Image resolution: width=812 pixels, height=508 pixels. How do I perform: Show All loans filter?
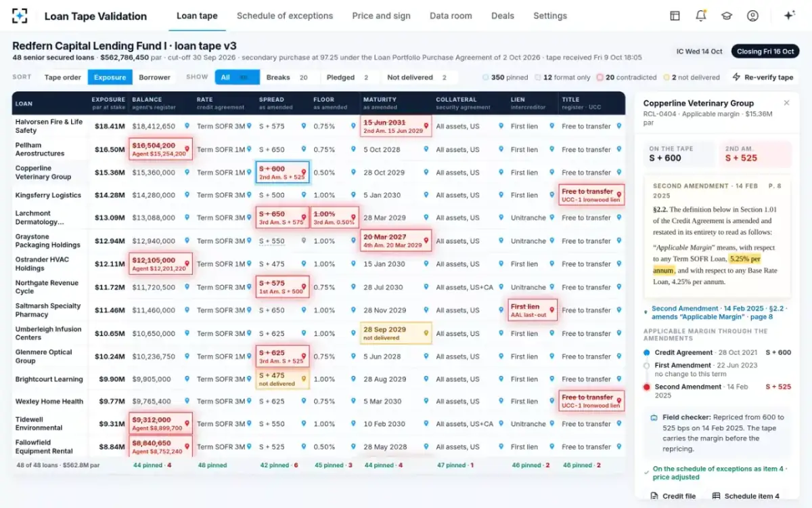tap(236, 77)
